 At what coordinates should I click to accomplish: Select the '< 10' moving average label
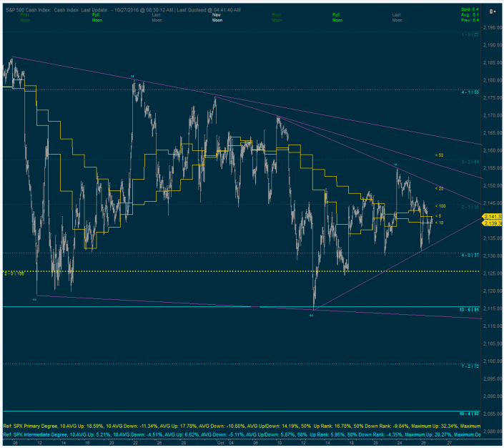click(x=439, y=223)
